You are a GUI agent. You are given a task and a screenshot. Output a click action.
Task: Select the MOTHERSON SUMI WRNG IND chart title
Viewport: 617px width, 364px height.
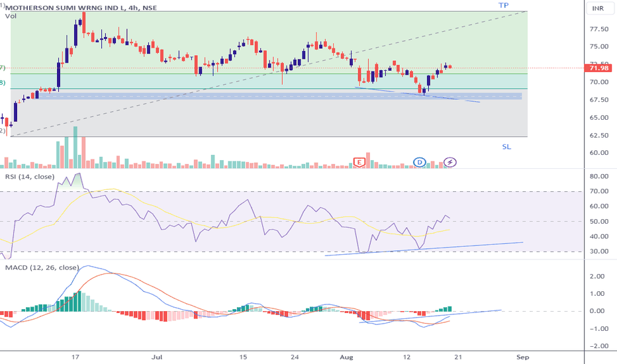click(81, 8)
